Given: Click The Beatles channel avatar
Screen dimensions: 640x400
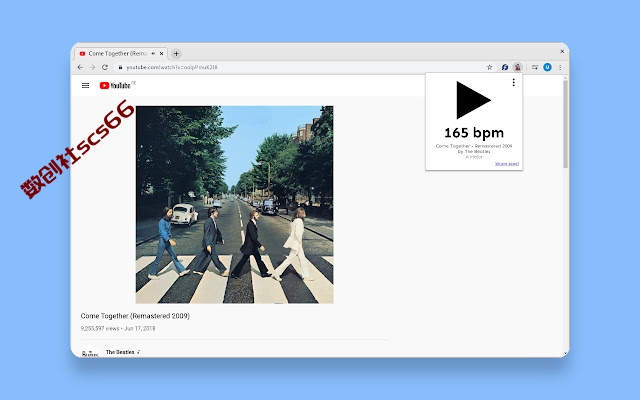Looking at the screenshot, I should coord(90,353).
